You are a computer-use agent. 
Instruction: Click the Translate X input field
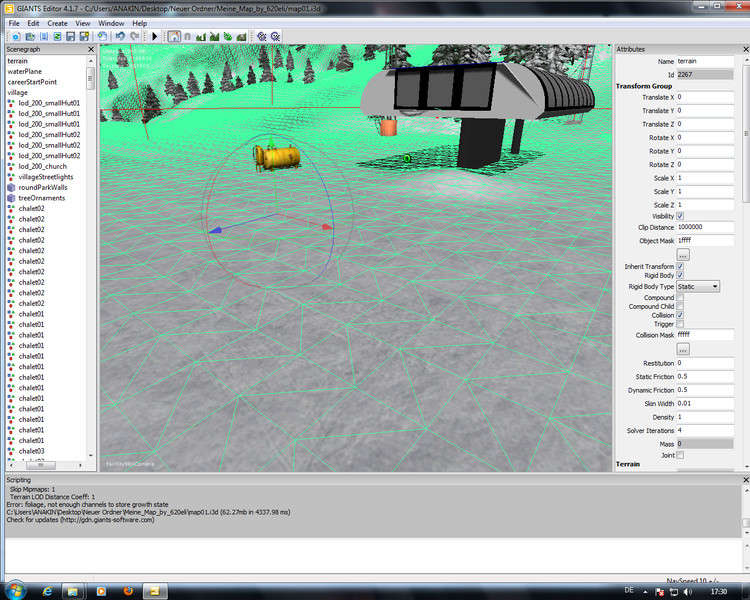(x=705, y=97)
